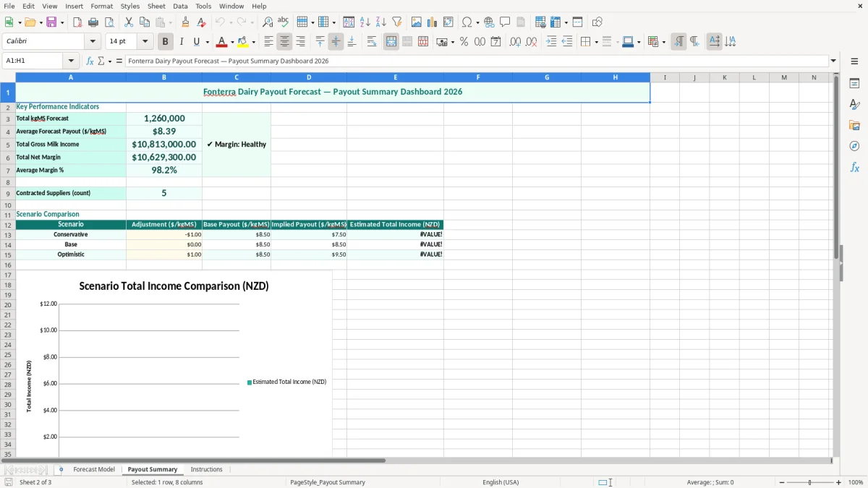868x488 pixels.
Task: Toggle print preview icon
Action: 109,22
